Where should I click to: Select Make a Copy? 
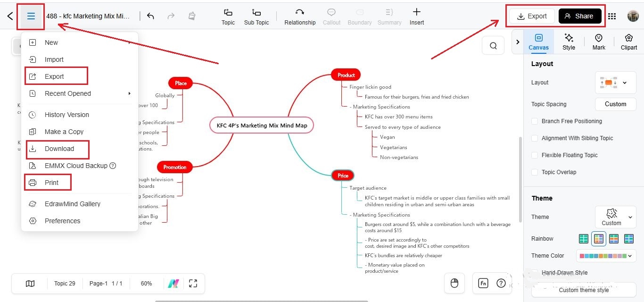click(x=80, y=132)
